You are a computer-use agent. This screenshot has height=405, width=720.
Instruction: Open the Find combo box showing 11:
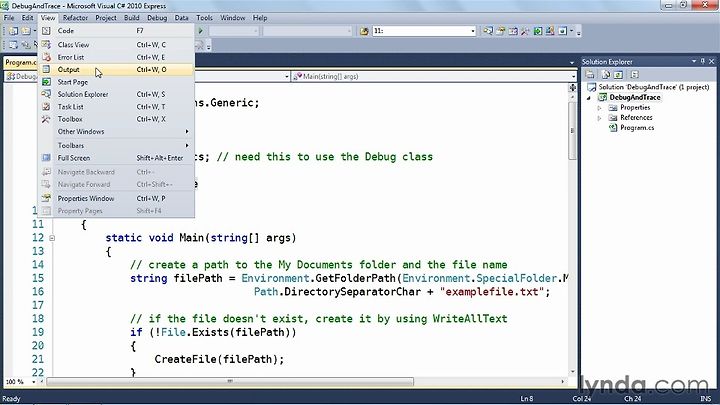[x=424, y=31]
